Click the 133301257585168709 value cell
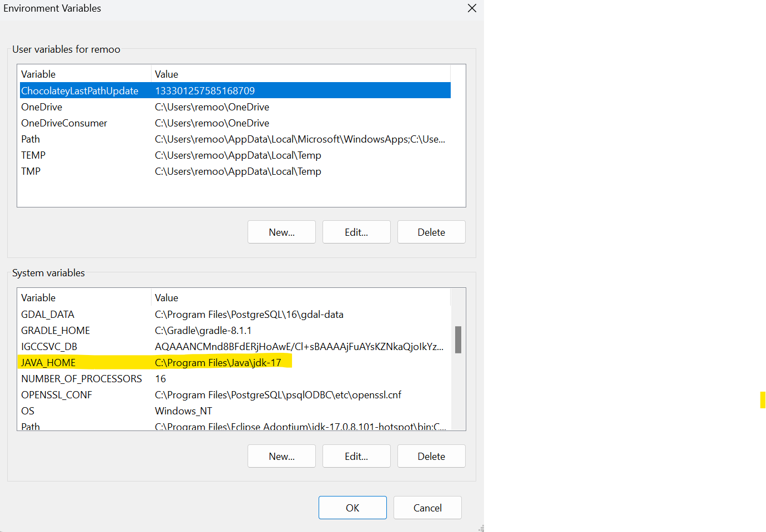The width and height of the screenshot is (766, 532). click(x=205, y=90)
